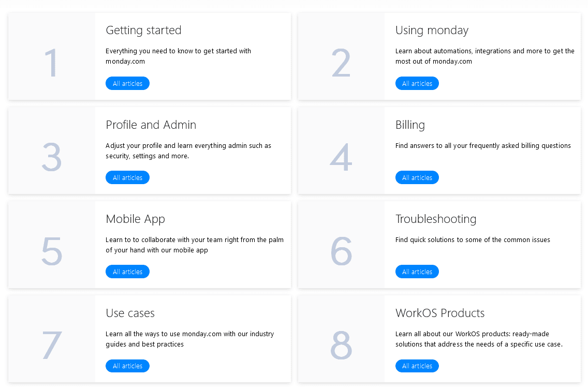Click All articles under Troubleshooting
Screen dimensions: 588x391
417,272
